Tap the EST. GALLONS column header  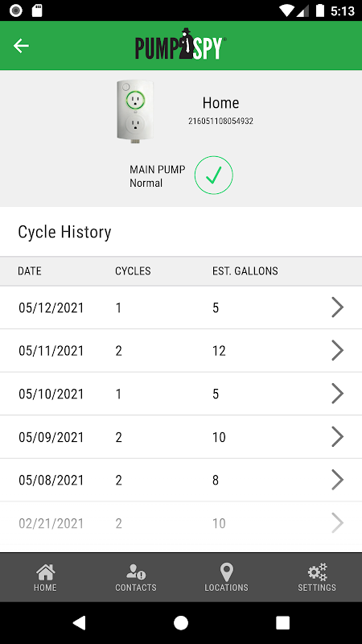pyautogui.click(x=245, y=271)
